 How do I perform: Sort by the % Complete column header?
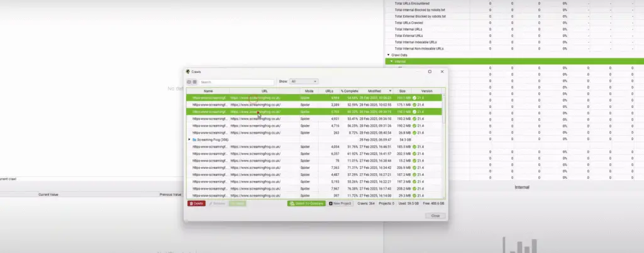point(349,91)
